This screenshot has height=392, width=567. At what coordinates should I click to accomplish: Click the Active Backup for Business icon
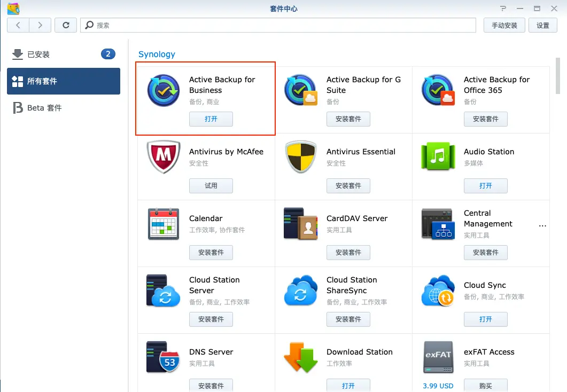tap(163, 90)
